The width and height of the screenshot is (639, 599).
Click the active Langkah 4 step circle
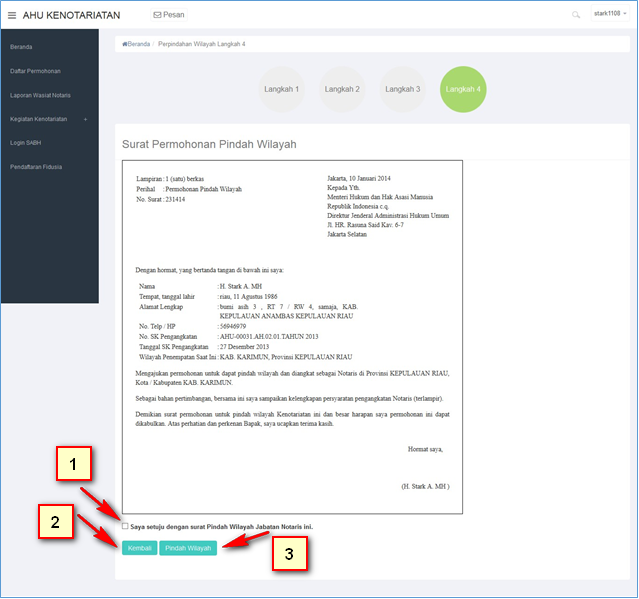(463, 89)
